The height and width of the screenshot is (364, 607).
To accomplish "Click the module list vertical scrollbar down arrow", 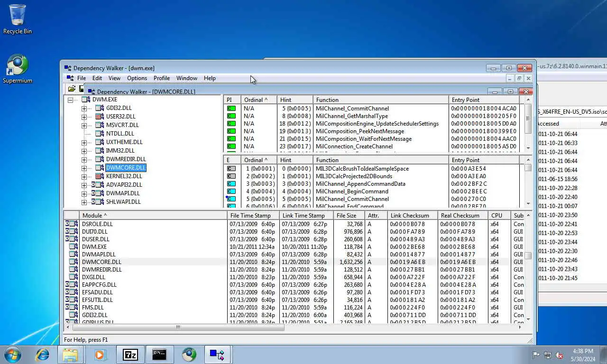I will click(x=528, y=319).
